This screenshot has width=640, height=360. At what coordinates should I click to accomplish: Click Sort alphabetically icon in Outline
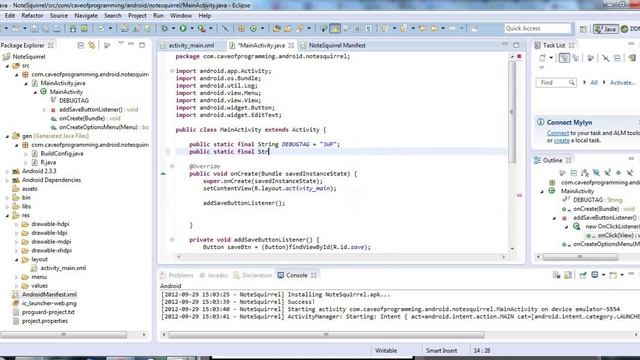[585, 173]
